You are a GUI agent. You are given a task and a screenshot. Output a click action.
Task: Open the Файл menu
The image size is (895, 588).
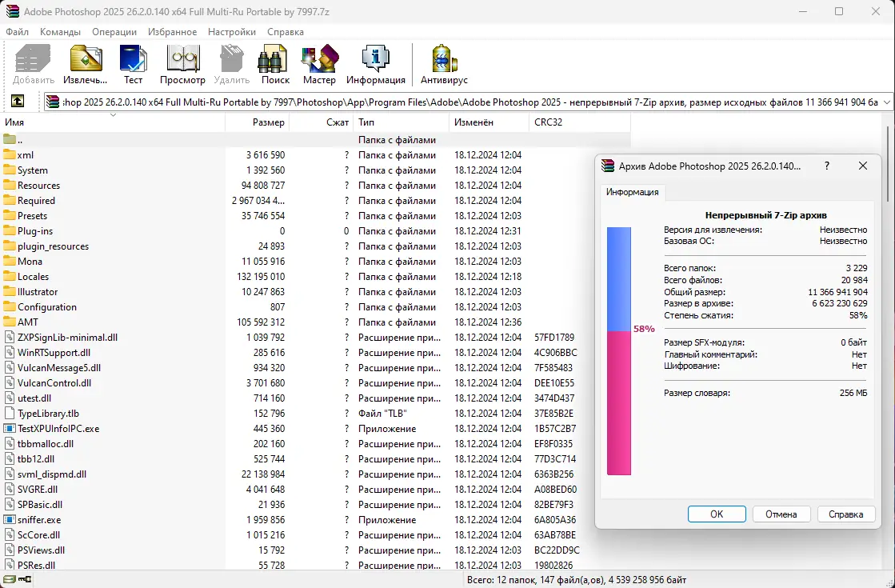[17, 32]
